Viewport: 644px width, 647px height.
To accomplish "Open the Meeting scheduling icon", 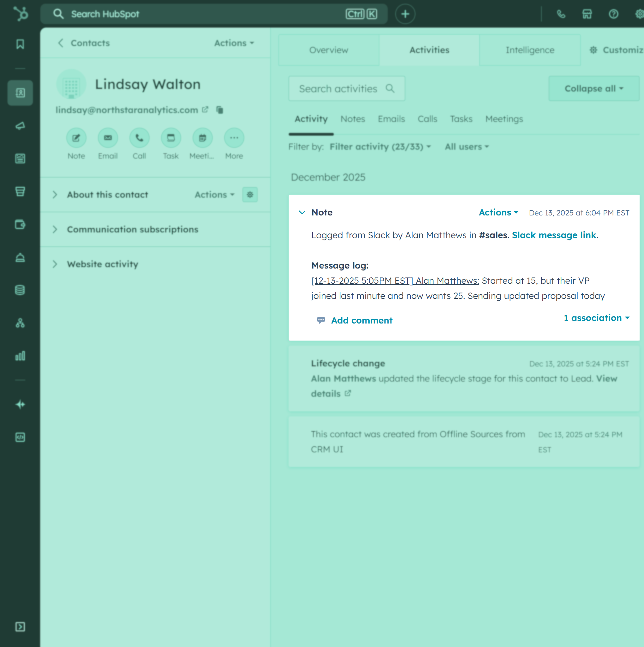I will click(x=202, y=138).
